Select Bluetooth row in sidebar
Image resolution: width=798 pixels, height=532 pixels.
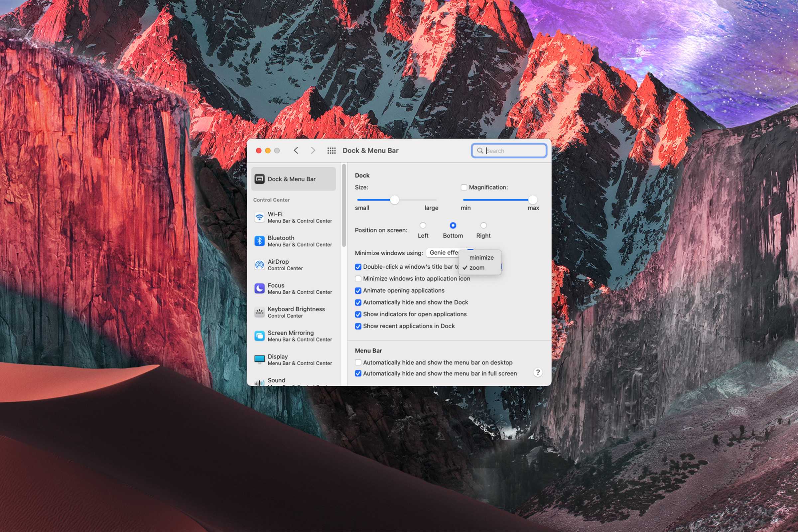(x=294, y=241)
